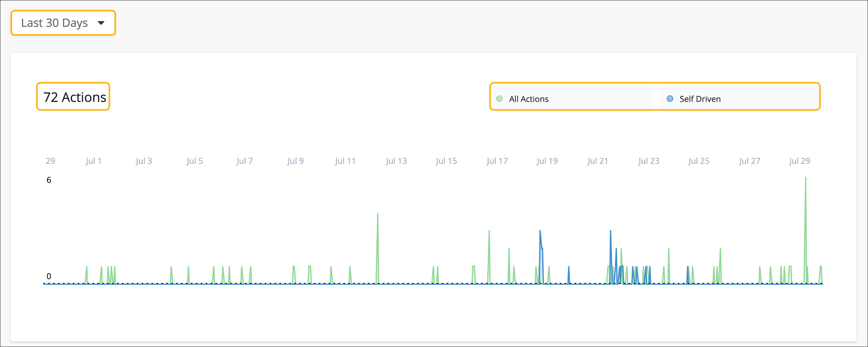
Task: Toggle the All Actions legend series
Action: pos(528,99)
